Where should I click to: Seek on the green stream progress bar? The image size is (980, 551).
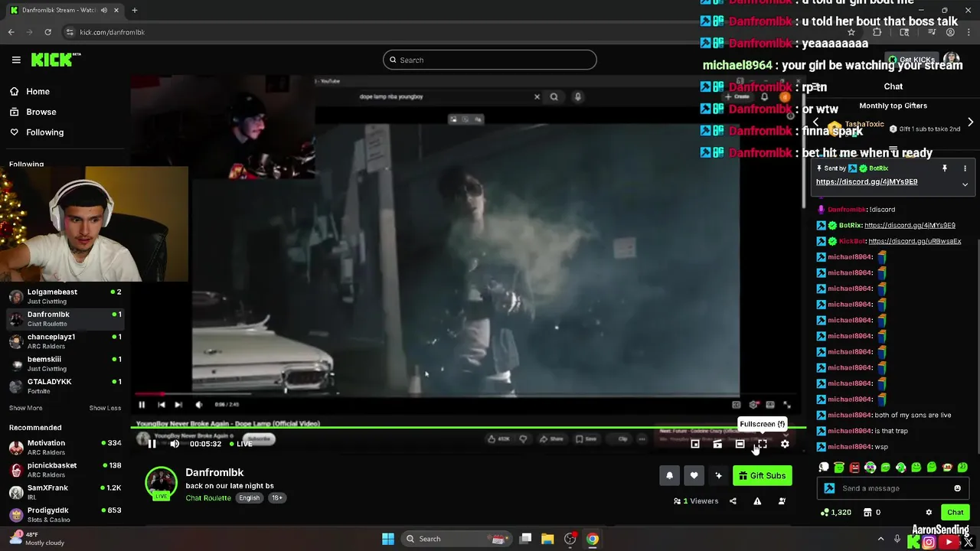point(469,428)
